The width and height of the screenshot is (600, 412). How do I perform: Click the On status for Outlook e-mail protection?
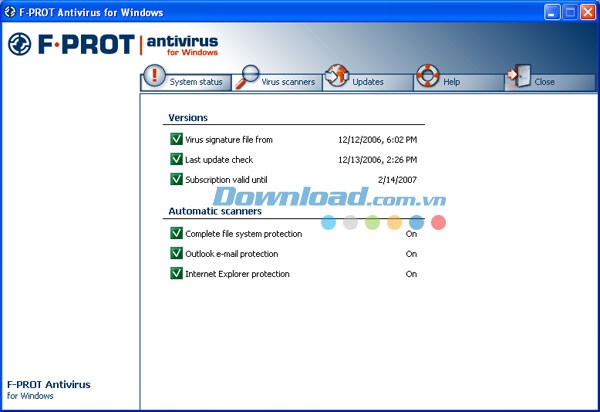(x=411, y=254)
